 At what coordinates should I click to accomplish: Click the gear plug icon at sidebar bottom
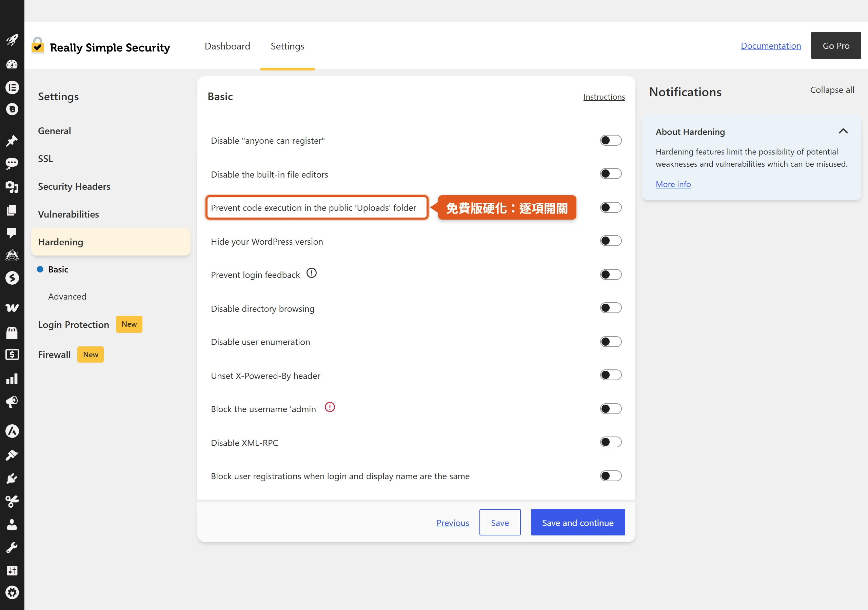pos(12,593)
